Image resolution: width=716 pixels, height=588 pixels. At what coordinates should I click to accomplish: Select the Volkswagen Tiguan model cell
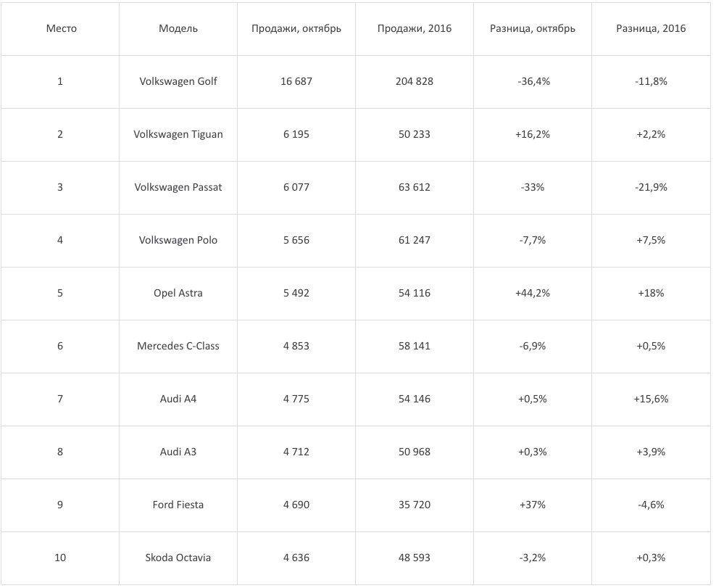178,134
